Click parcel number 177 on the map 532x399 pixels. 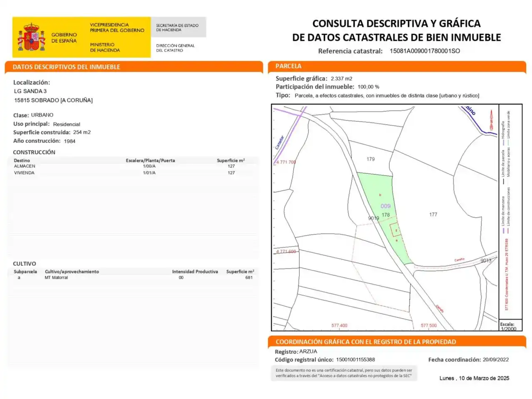pos(433,214)
